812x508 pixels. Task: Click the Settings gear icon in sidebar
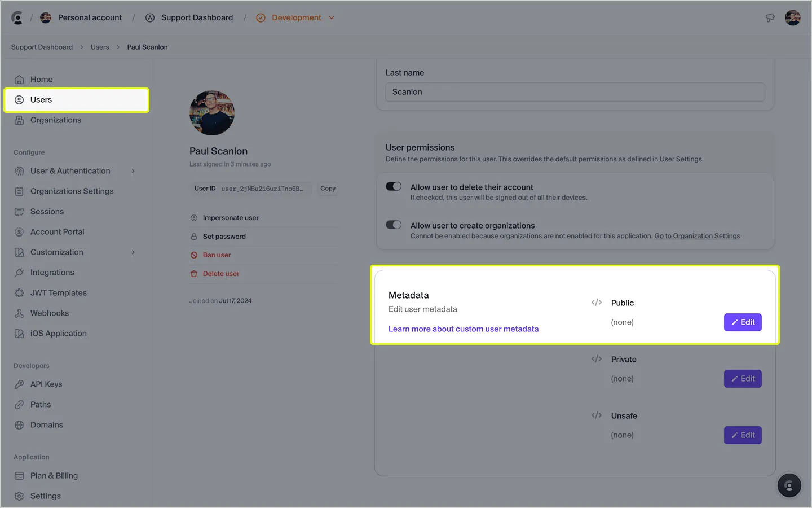[19, 496]
